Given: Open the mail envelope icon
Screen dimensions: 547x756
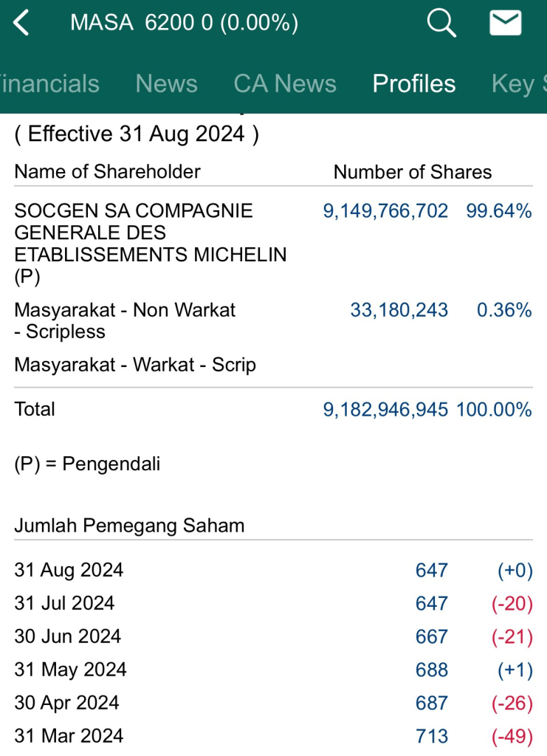Looking at the screenshot, I should [506, 24].
